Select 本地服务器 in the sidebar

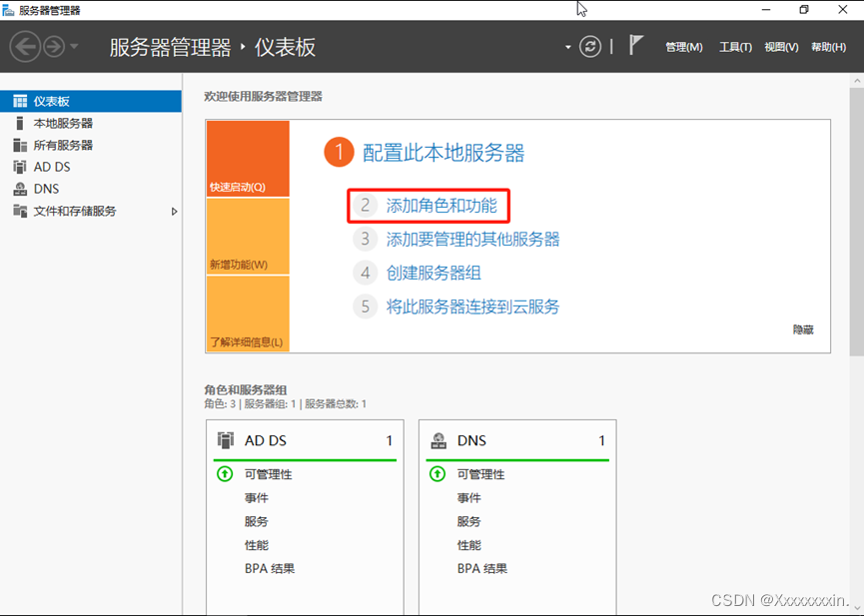click(x=90, y=124)
